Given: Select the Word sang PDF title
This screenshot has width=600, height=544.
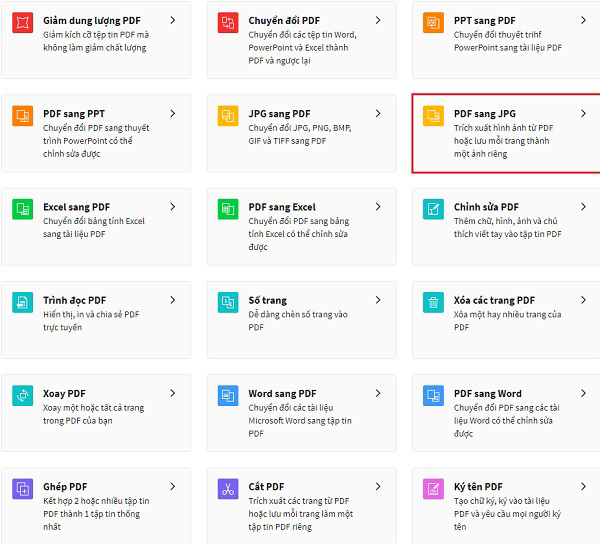Looking at the screenshot, I should 282,394.
